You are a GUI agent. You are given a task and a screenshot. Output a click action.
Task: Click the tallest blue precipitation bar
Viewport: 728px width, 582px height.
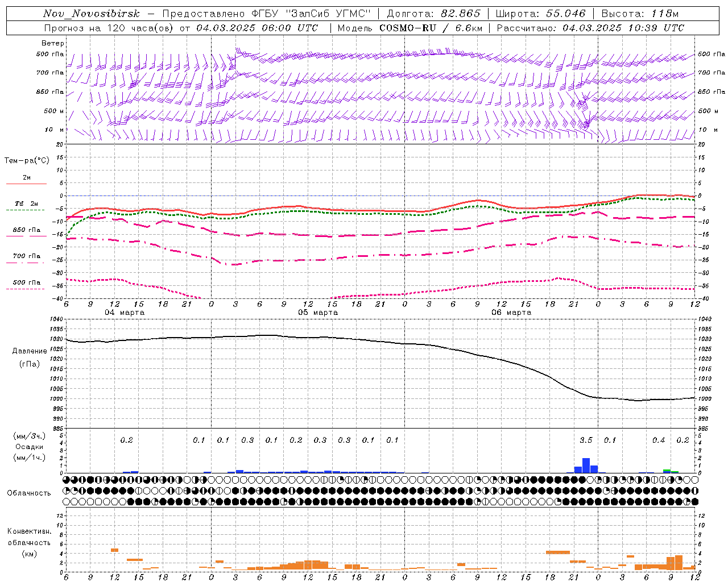(586, 465)
